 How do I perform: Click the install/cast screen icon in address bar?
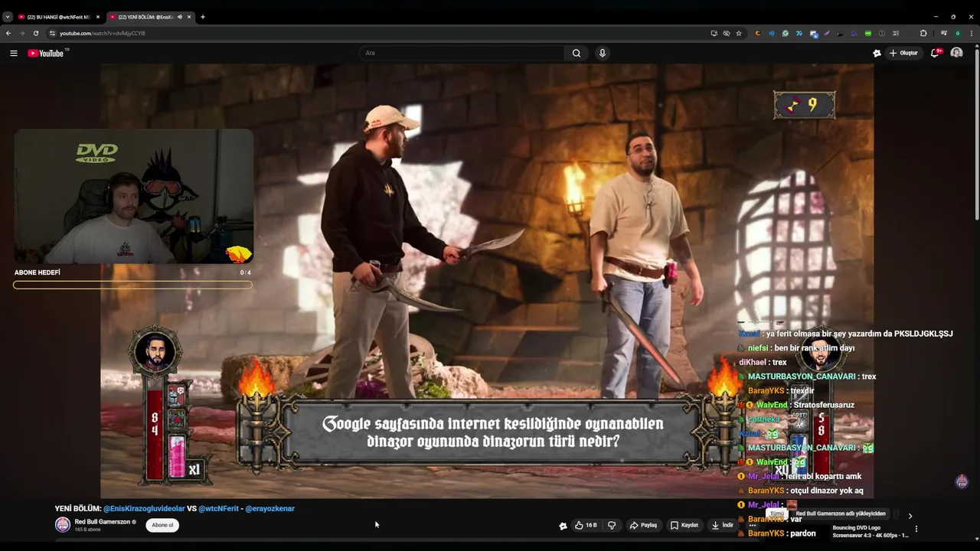coord(714,33)
